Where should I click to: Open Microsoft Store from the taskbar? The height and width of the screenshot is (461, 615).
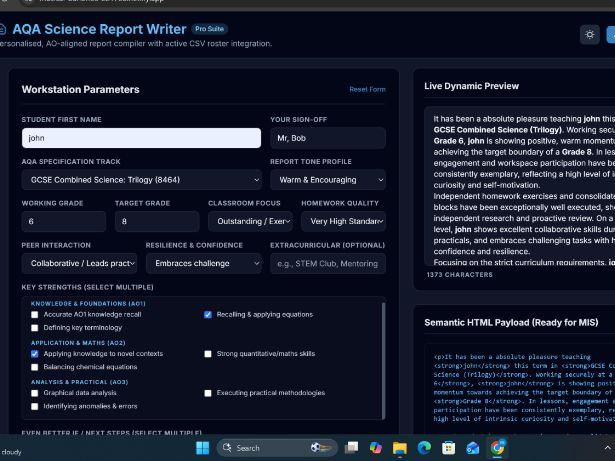448,448
